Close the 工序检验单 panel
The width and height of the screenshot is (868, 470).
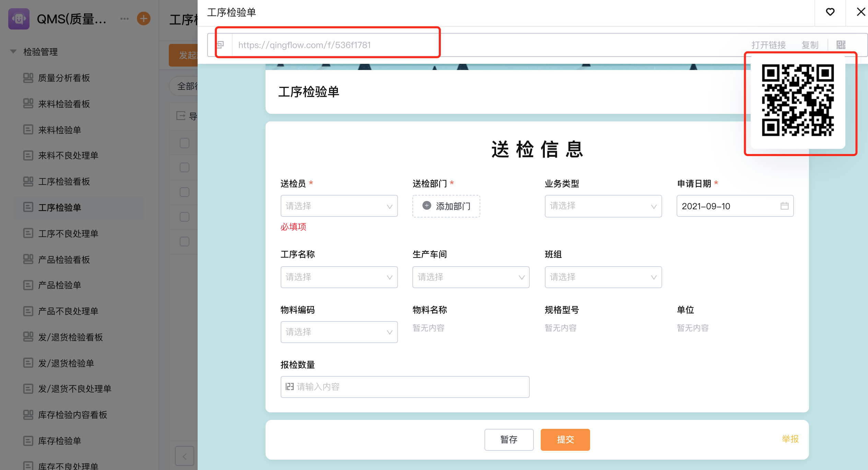coord(861,12)
